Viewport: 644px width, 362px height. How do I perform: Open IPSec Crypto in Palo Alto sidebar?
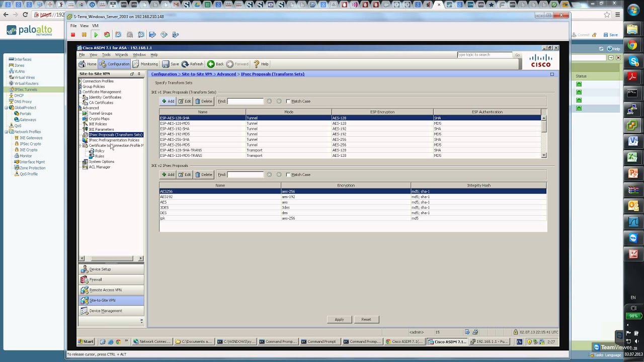(30, 144)
